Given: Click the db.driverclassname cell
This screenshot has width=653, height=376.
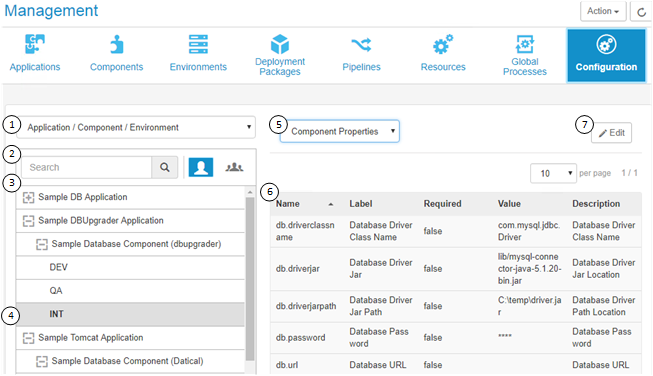Looking at the screenshot, I should (x=305, y=231).
